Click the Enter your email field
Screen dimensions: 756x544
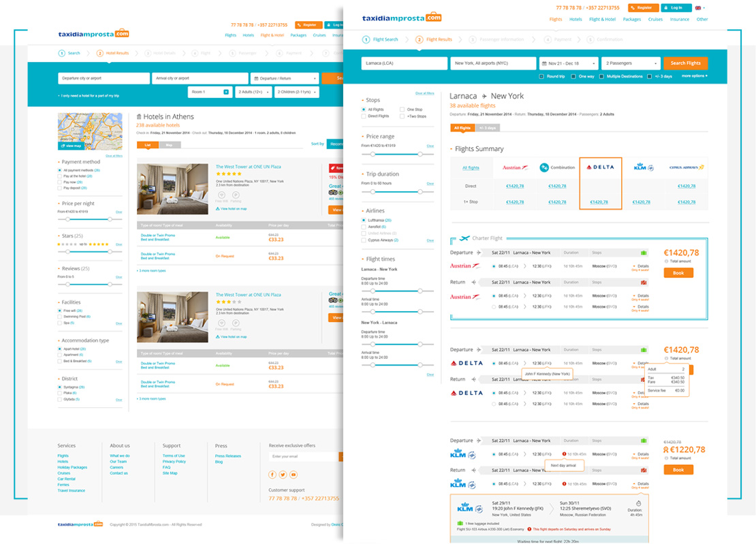pos(304,456)
